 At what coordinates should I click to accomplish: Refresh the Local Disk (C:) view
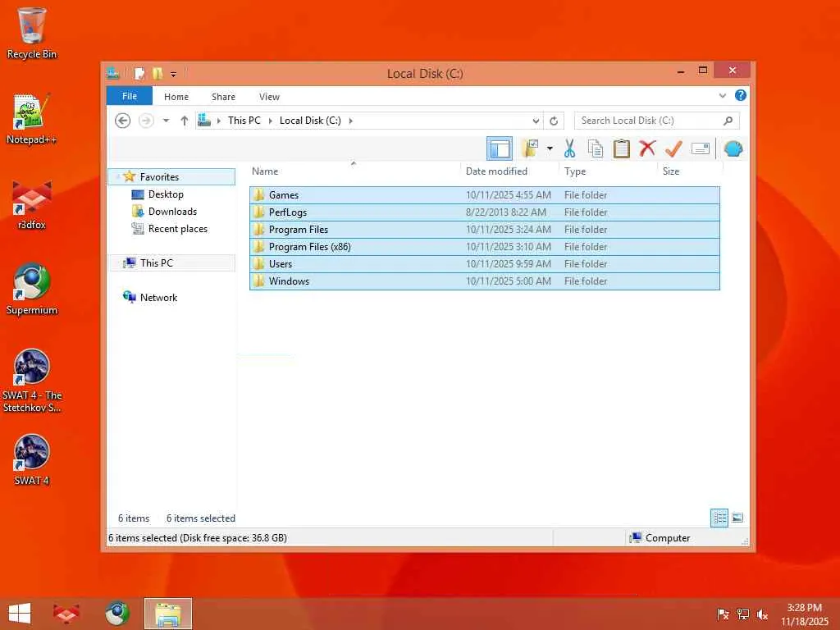554,121
